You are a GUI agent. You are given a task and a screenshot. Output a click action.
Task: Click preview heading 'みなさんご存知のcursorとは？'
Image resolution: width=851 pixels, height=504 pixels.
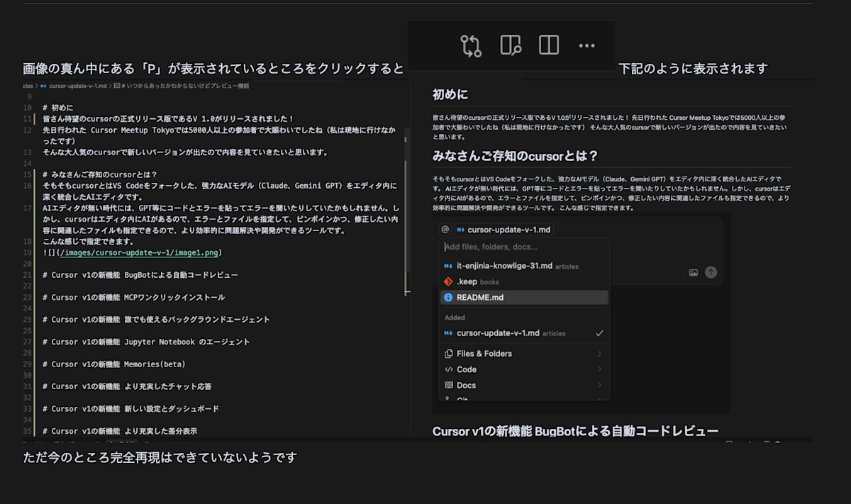coord(516,157)
